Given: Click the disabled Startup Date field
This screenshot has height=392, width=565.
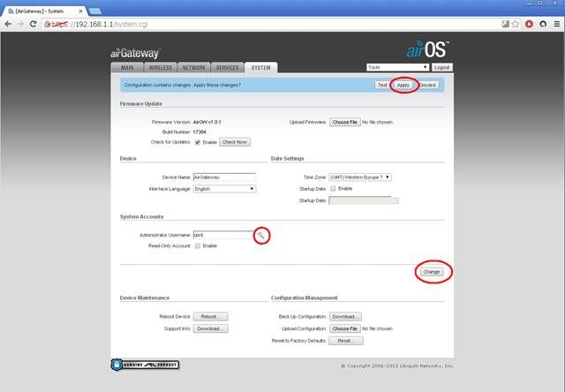Looking at the screenshot, I should [x=360, y=200].
